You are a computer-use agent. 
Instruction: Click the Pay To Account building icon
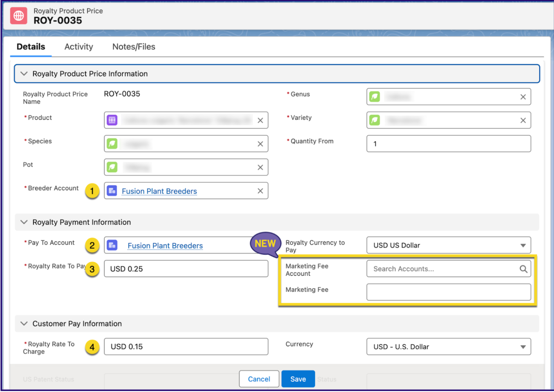[112, 245]
